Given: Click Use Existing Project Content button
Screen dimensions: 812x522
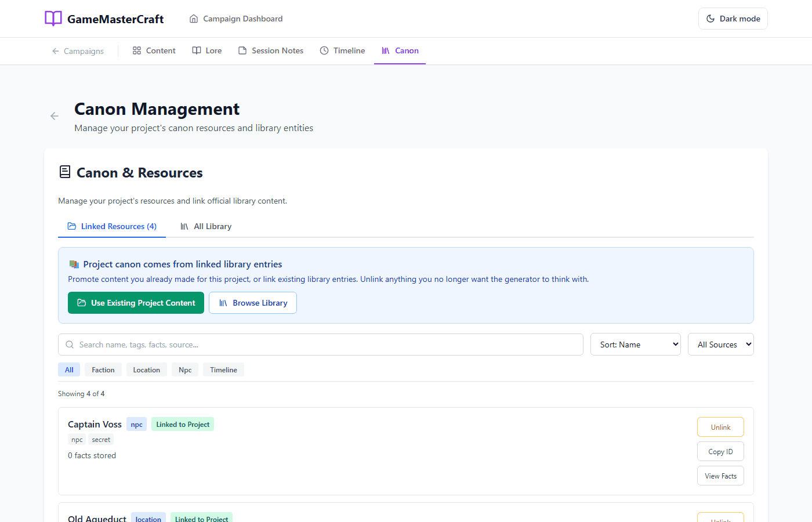Looking at the screenshot, I should [x=136, y=303].
